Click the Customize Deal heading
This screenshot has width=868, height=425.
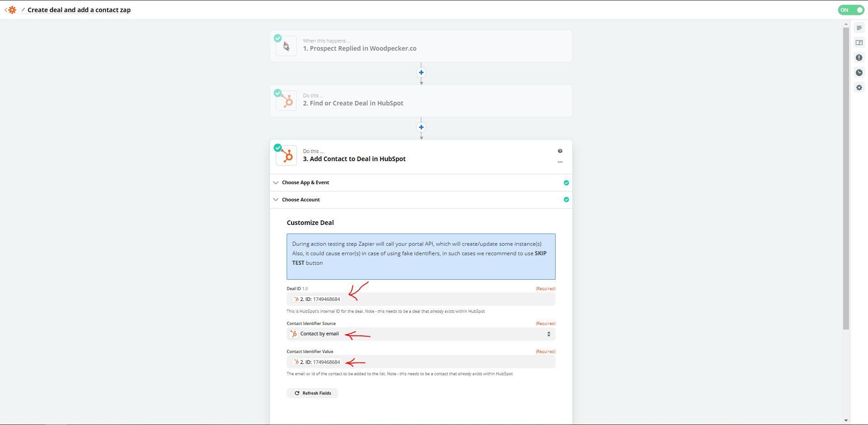[x=310, y=223]
